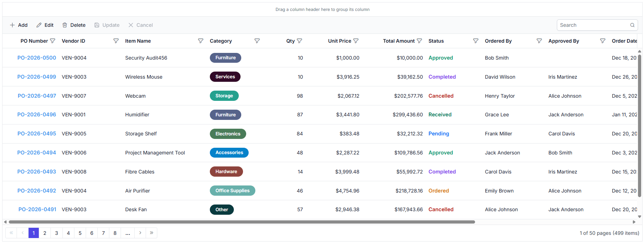Click the vertical scrollbar thumb
The width and height of the screenshot is (644, 244).
(x=639, y=126)
